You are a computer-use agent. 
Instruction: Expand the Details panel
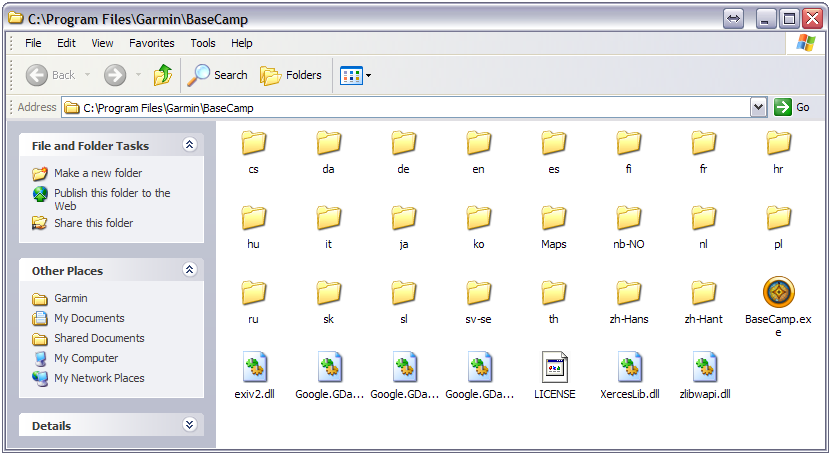coord(190,425)
